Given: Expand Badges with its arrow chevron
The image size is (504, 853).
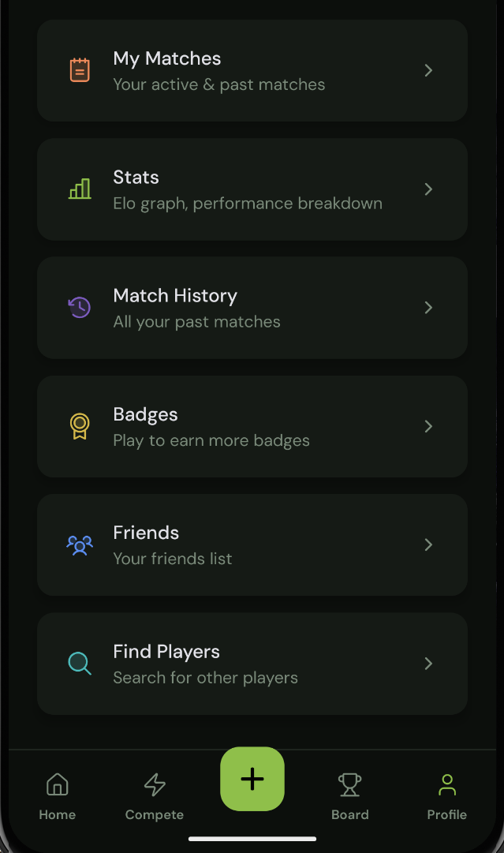Looking at the screenshot, I should [x=428, y=426].
